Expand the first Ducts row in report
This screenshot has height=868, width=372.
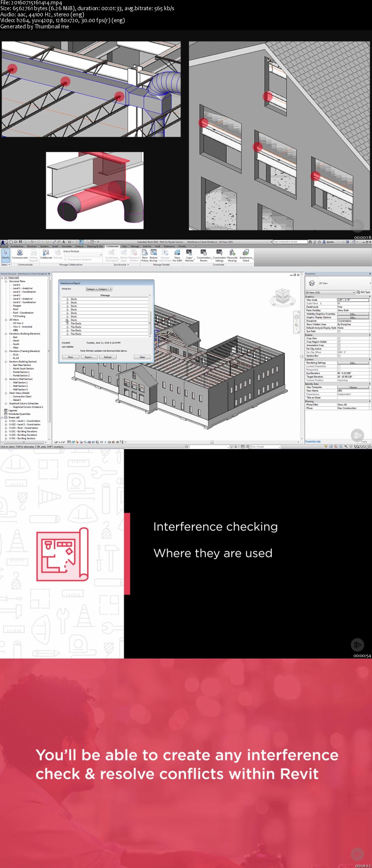click(x=68, y=299)
